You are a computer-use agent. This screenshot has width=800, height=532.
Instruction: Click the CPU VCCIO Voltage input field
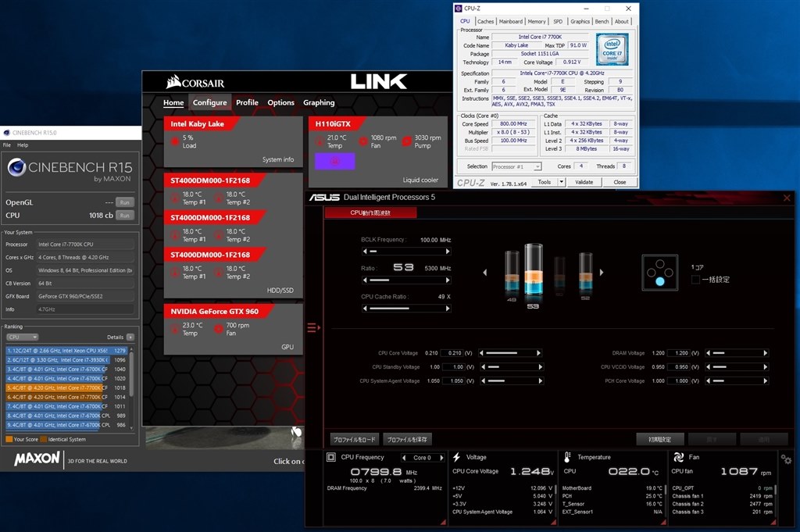point(680,366)
